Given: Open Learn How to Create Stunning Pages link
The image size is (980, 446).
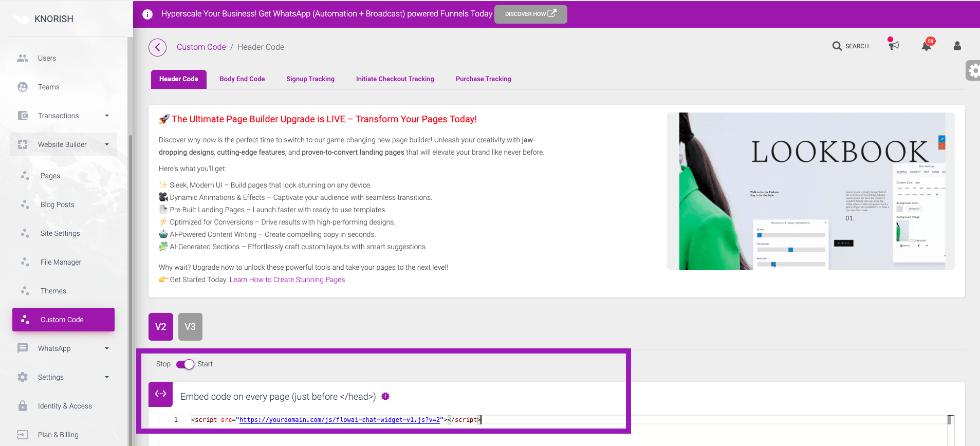Looking at the screenshot, I should pyautogui.click(x=287, y=280).
